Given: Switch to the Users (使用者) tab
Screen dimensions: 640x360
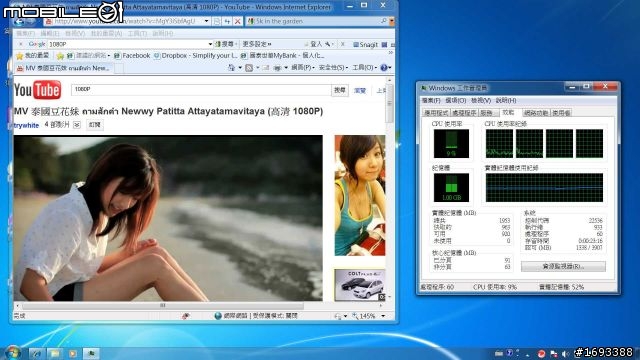Looking at the screenshot, I should [561, 113].
